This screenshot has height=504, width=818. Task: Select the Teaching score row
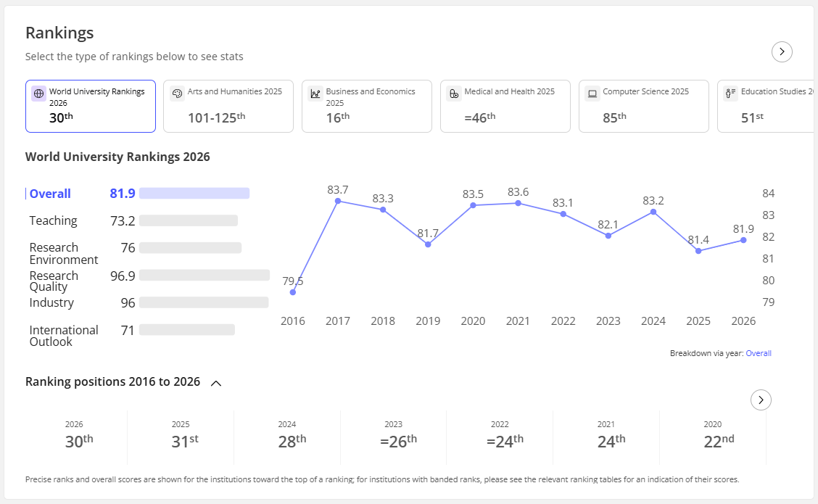pyautogui.click(x=133, y=220)
